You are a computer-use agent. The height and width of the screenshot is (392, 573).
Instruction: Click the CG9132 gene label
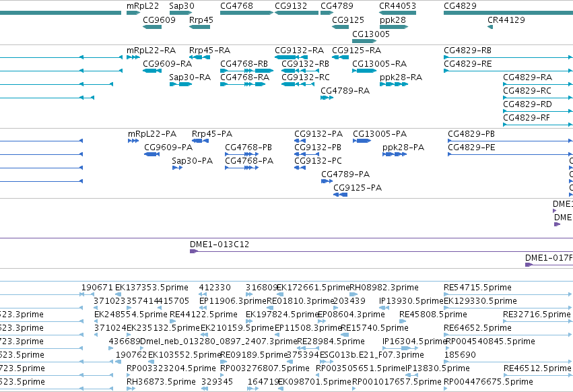click(291, 6)
